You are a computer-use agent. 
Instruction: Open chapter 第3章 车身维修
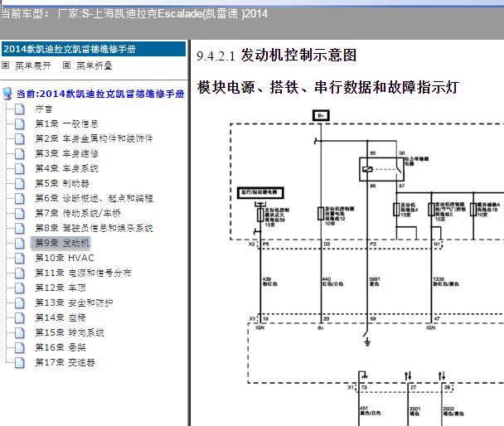click(66, 153)
